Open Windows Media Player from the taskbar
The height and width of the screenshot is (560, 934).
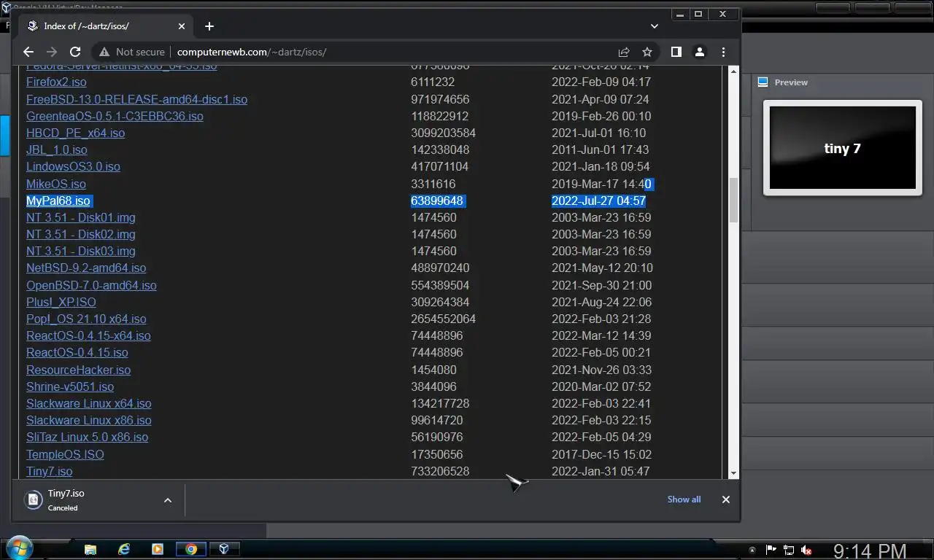click(x=158, y=549)
